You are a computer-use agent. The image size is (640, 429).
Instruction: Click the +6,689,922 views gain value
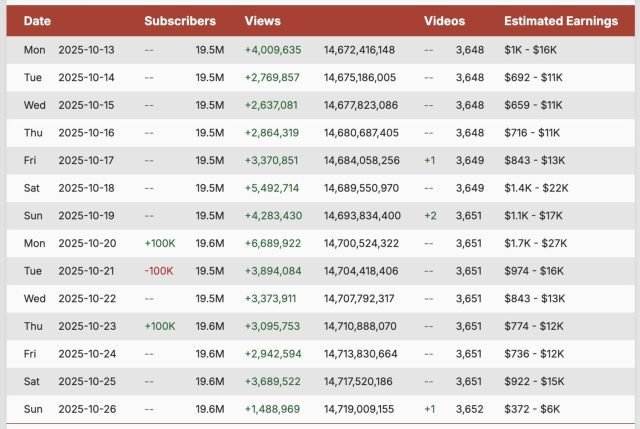coord(272,243)
